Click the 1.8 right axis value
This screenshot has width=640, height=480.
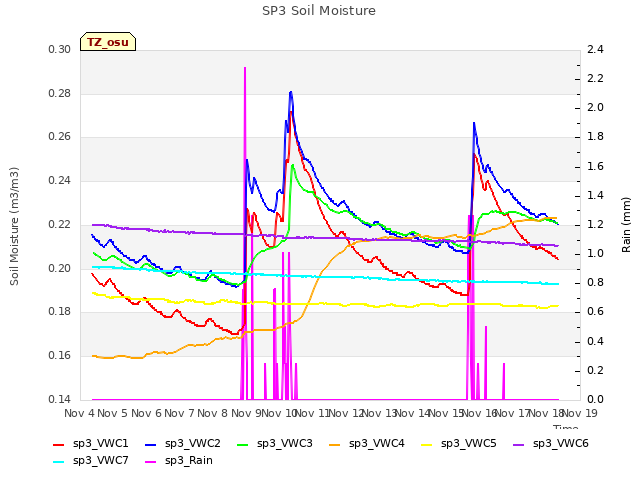click(x=595, y=137)
